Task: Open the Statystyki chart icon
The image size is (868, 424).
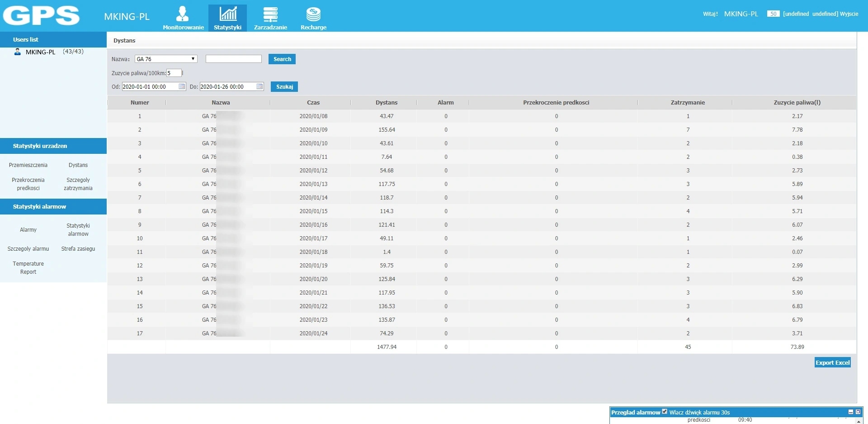Action: pyautogui.click(x=228, y=14)
